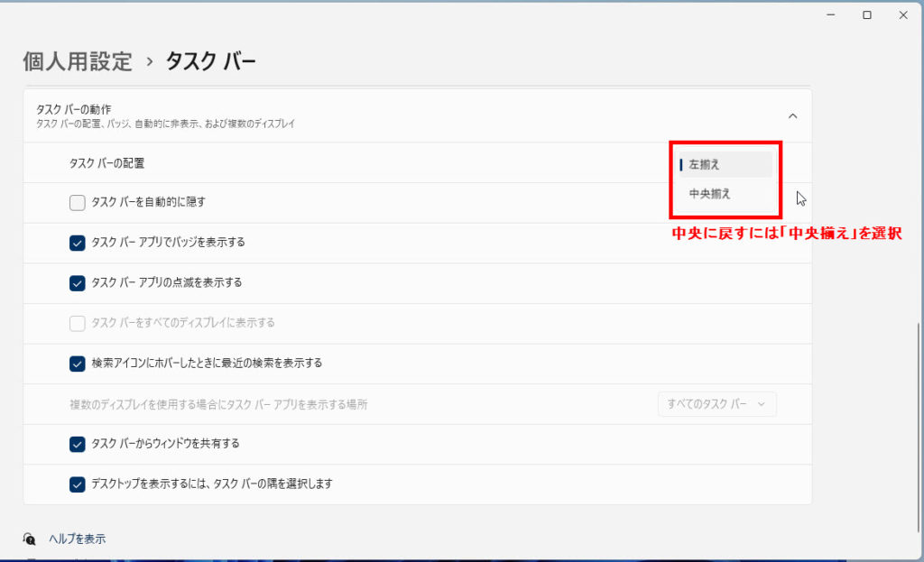Maximize the Settings window

866,15
